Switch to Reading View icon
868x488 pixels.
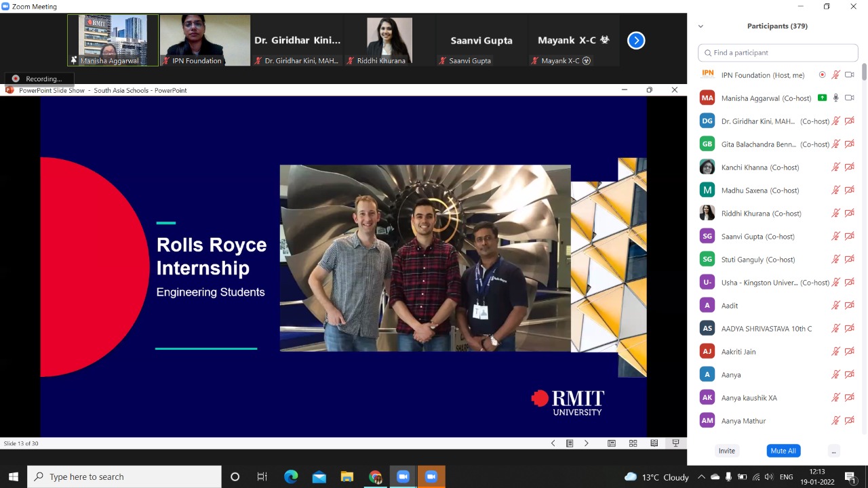click(654, 443)
